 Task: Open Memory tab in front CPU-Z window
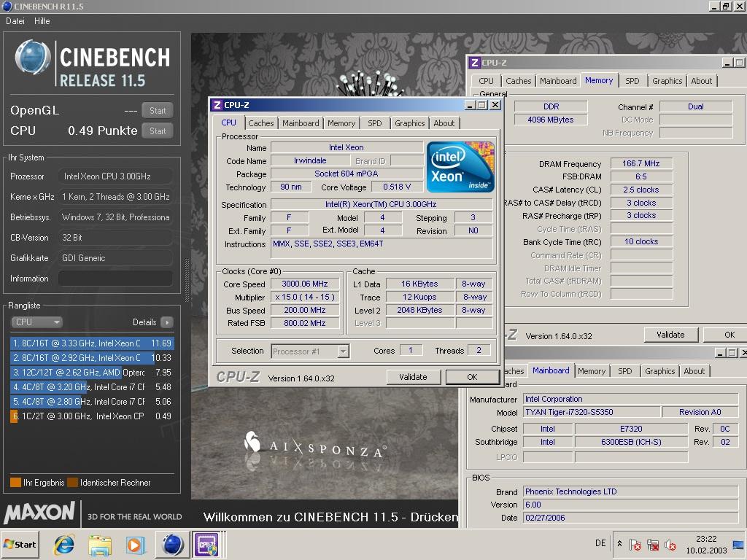coord(341,123)
